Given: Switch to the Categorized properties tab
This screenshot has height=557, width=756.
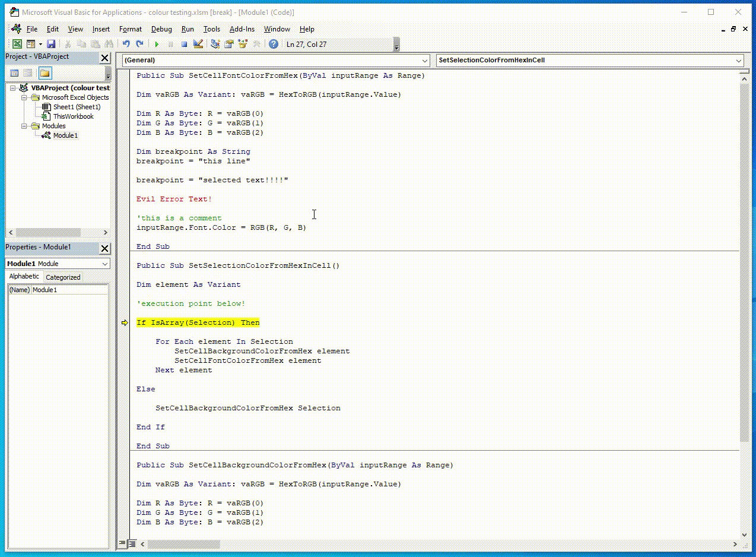Looking at the screenshot, I should coord(63,277).
